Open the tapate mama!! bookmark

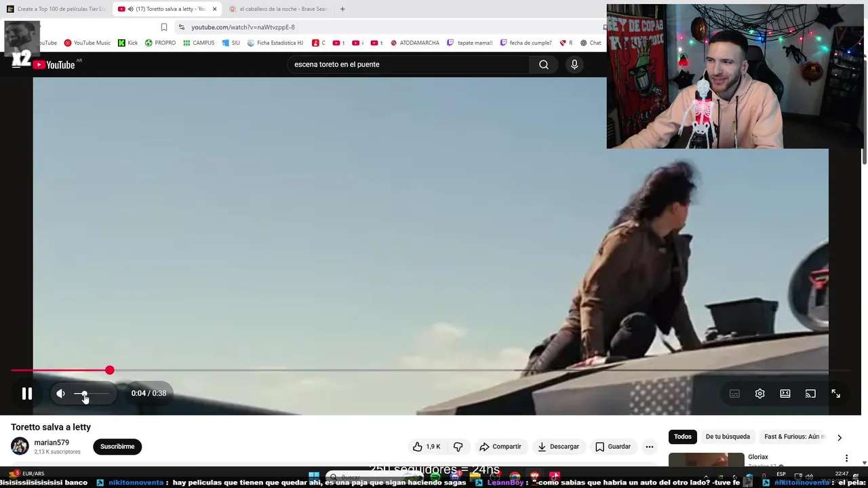(469, 43)
